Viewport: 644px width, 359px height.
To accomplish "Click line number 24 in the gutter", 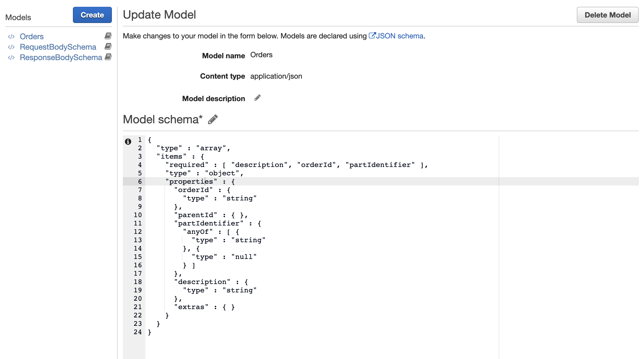I will click(138, 332).
